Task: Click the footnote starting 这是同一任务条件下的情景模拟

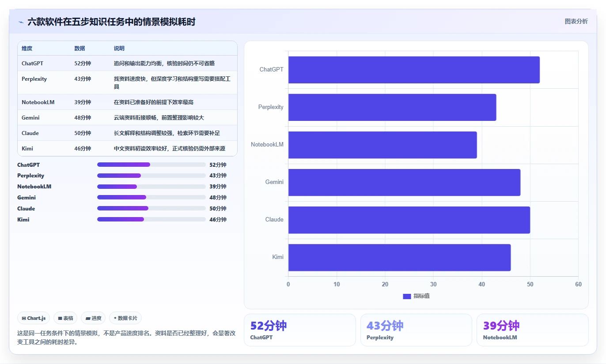Action: point(126,338)
